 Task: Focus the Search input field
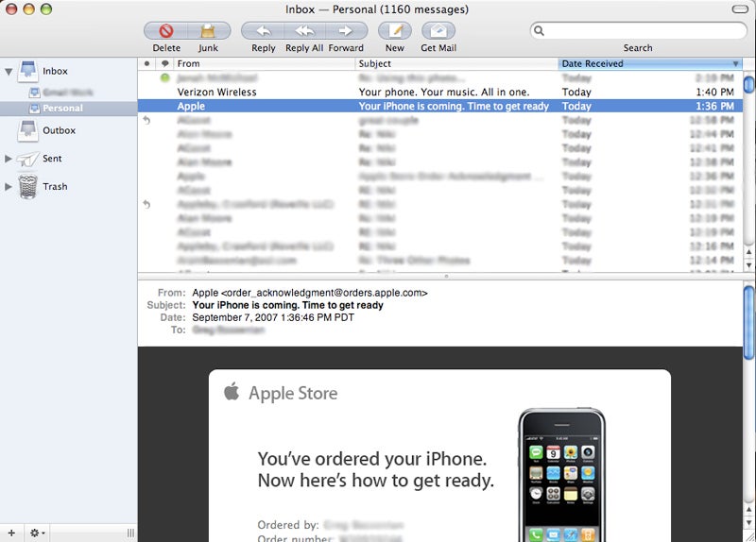[639, 31]
